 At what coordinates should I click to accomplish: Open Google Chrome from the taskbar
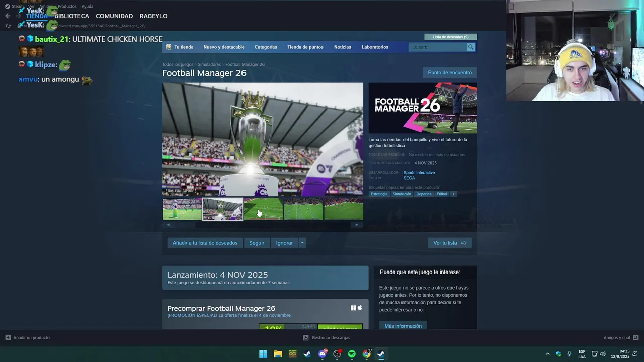[367, 354]
